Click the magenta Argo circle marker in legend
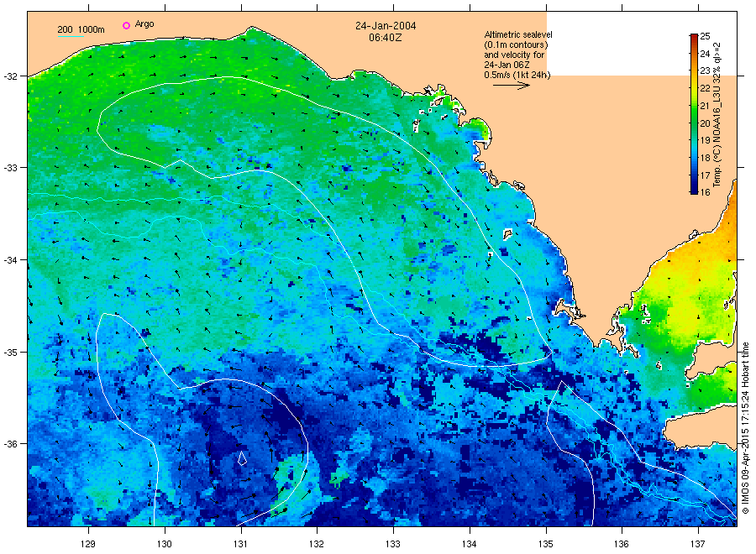This screenshot has height=554, width=756. (x=126, y=25)
